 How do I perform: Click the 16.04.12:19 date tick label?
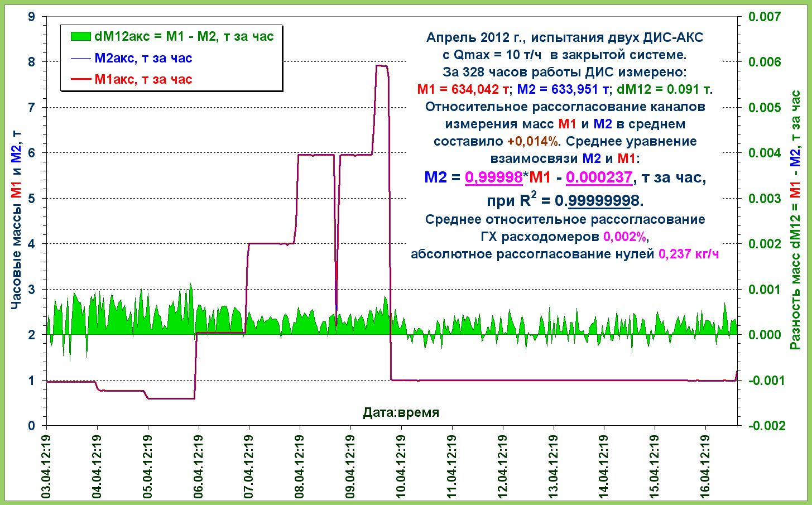705,466
